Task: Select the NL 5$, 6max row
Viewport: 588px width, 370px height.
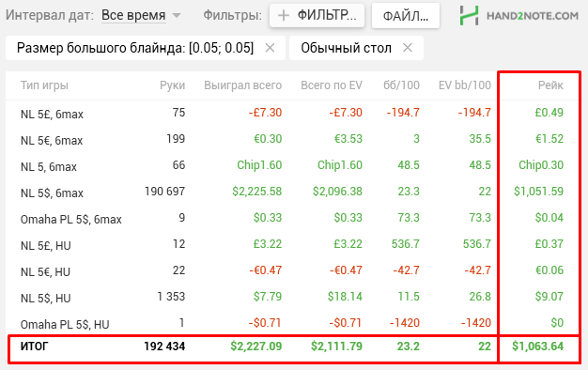Action: (292, 192)
